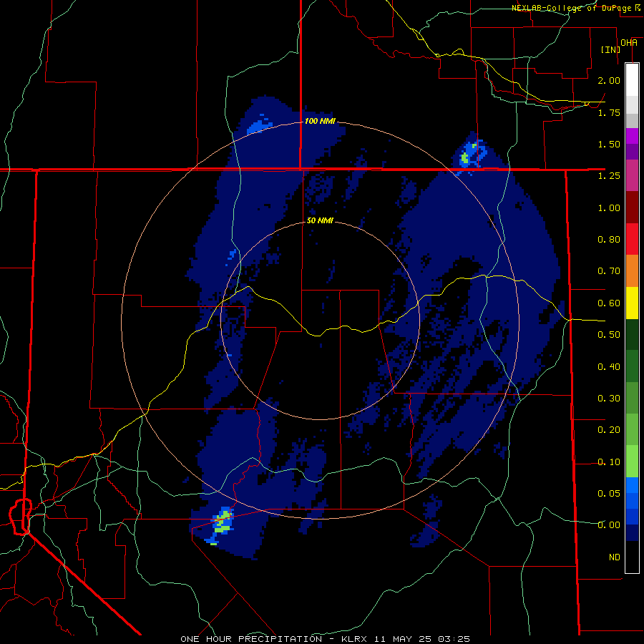The height and width of the screenshot is (644, 644).
Task: Click the 1.50 legend value
Action: point(609,144)
